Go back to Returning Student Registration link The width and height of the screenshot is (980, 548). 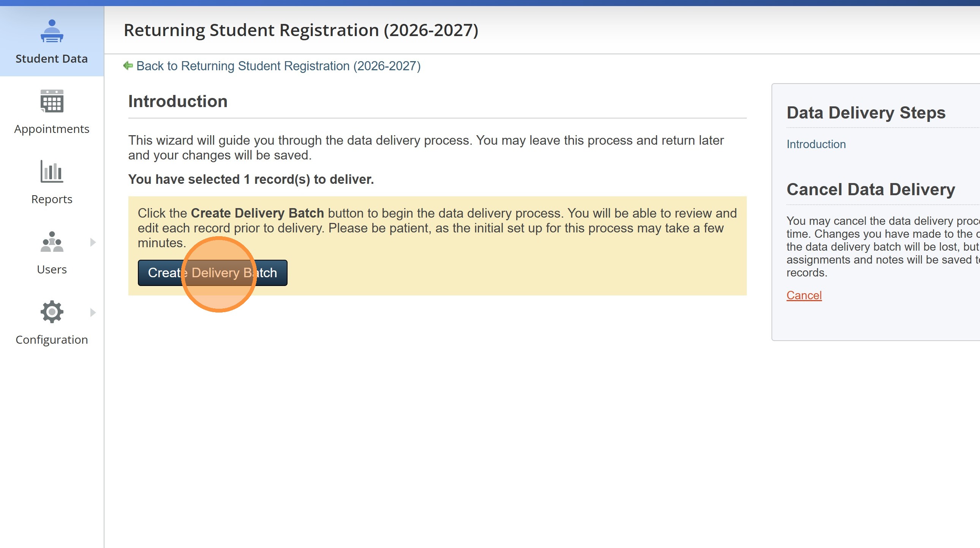click(278, 66)
